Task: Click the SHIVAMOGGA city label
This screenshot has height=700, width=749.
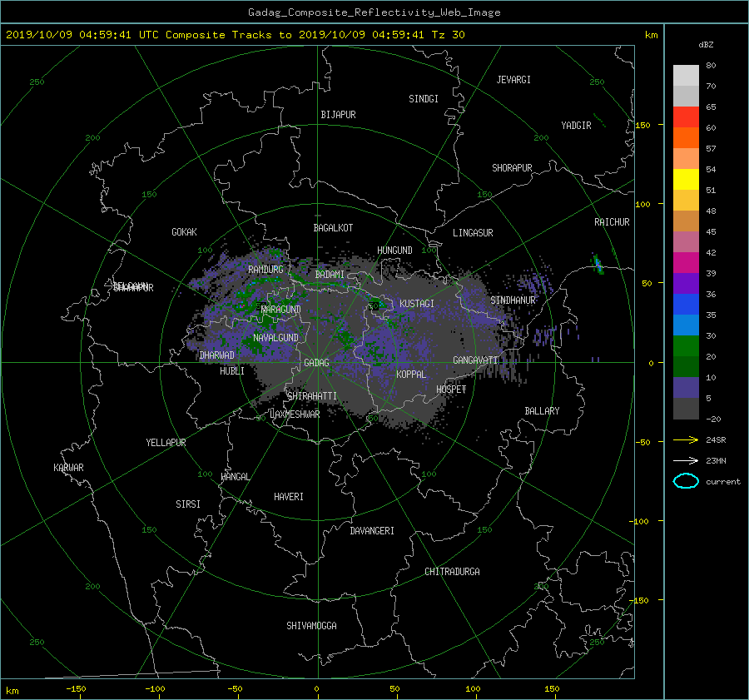Action: [311, 625]
